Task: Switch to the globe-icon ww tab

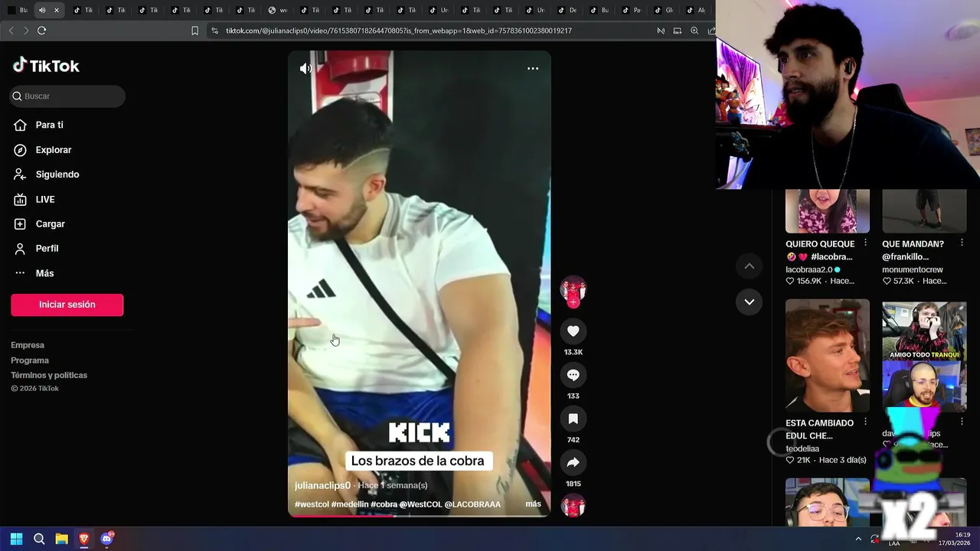Action: click(279, 10)
